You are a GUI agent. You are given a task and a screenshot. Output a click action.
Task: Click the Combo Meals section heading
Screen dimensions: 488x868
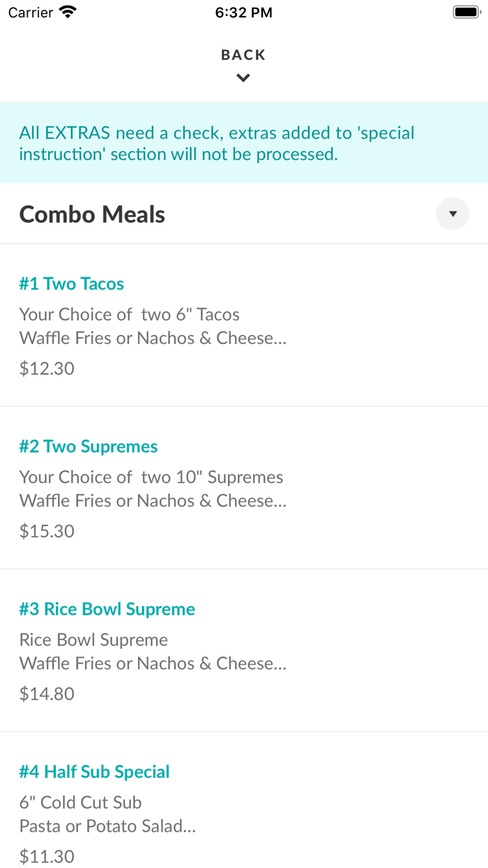(x=92, y=214)
